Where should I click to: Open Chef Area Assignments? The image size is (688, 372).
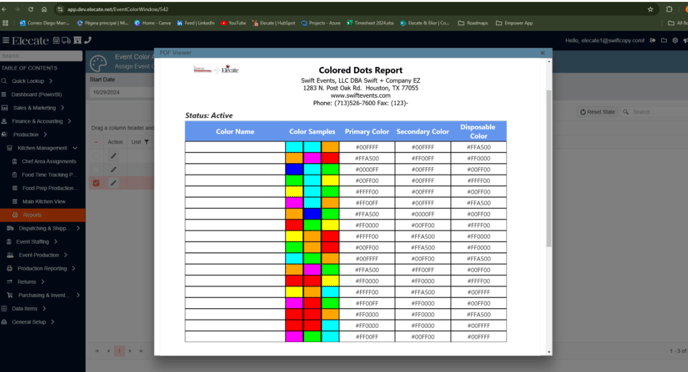coord(49,161)
